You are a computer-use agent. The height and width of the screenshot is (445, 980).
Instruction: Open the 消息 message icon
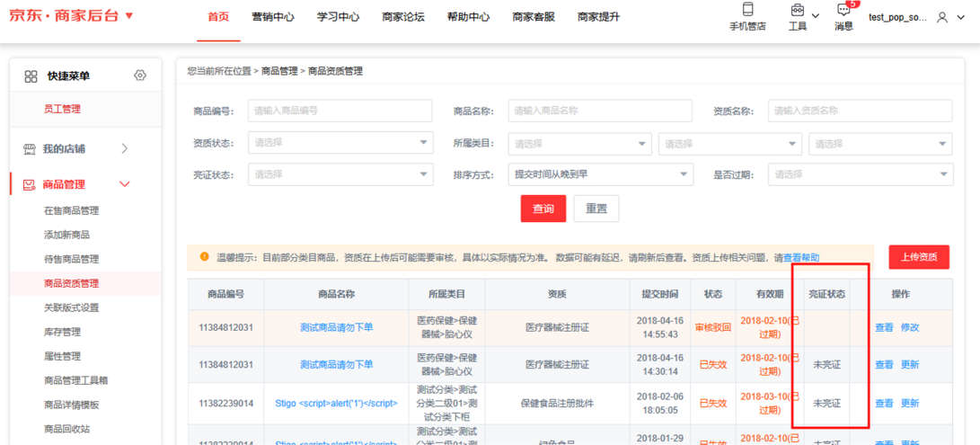point(843,10)
